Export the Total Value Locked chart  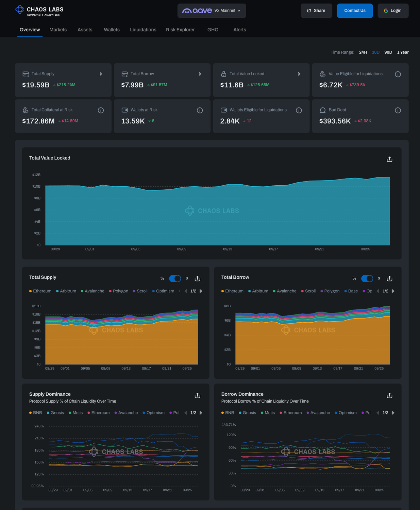[x=389, y=159]
